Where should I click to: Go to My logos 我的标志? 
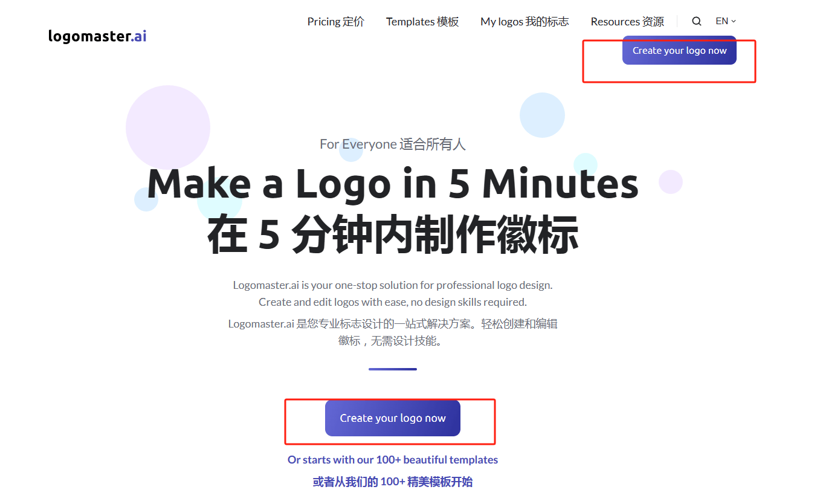tap(524, 21)
